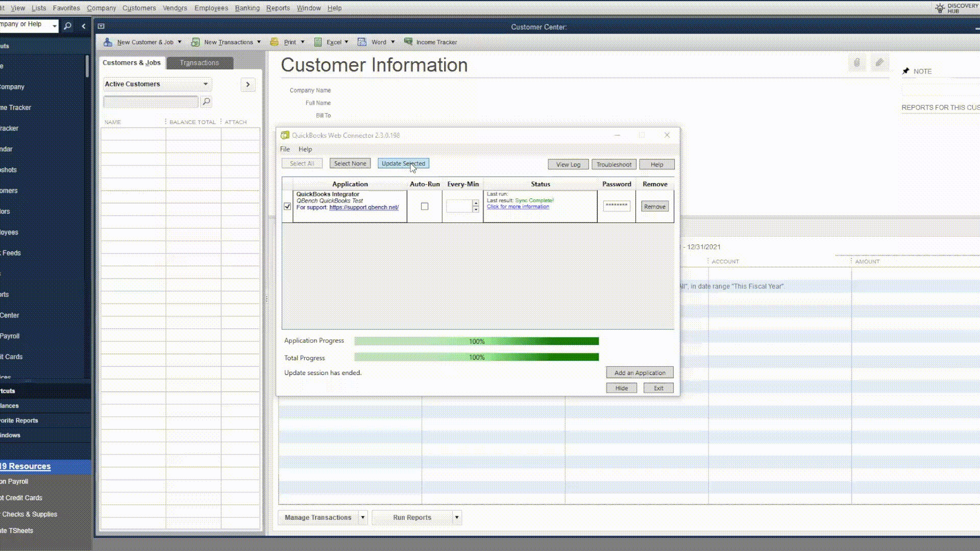
Task: Click the NOTE pin icon
Action: 906,71
